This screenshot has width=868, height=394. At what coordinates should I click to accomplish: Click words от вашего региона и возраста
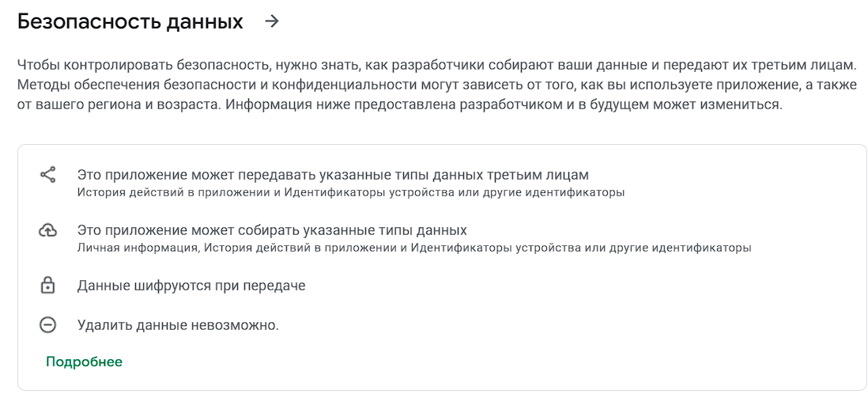click(118, 105)
